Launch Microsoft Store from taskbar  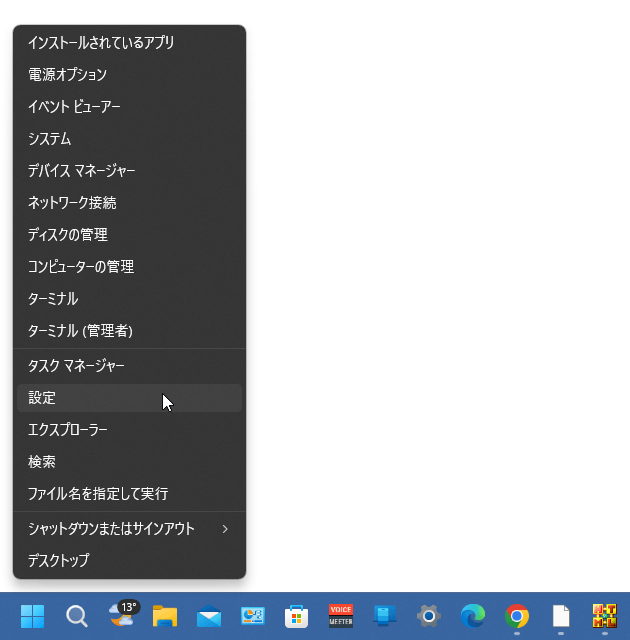coord(297,616)
